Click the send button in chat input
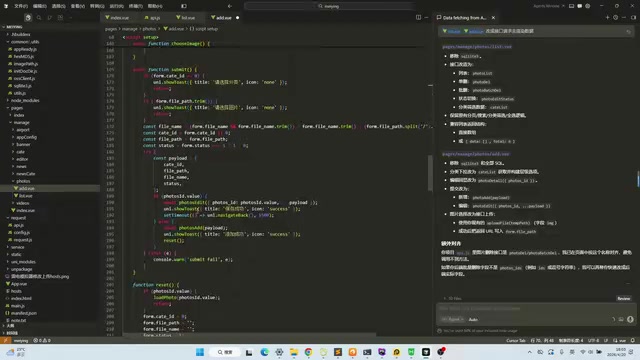This screenshot has width=640, height=360. pos(630,319)
